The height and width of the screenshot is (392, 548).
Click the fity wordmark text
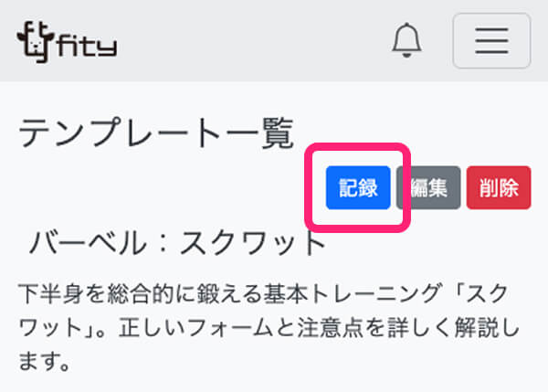coord(87,45)
